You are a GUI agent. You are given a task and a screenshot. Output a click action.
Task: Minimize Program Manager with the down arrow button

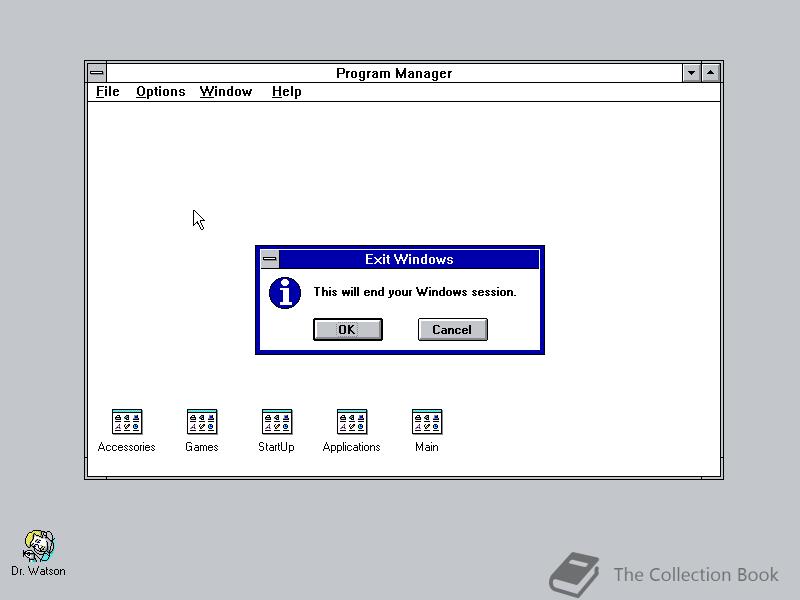point(691,73)
